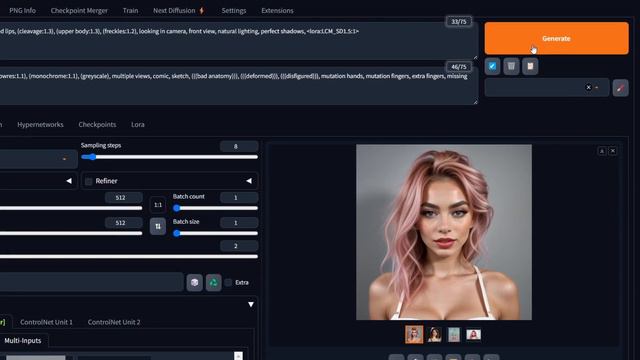Click the negative prompt token counter 46/75
The height and width of the screenshot is (360, 640).
click(459, 67)
